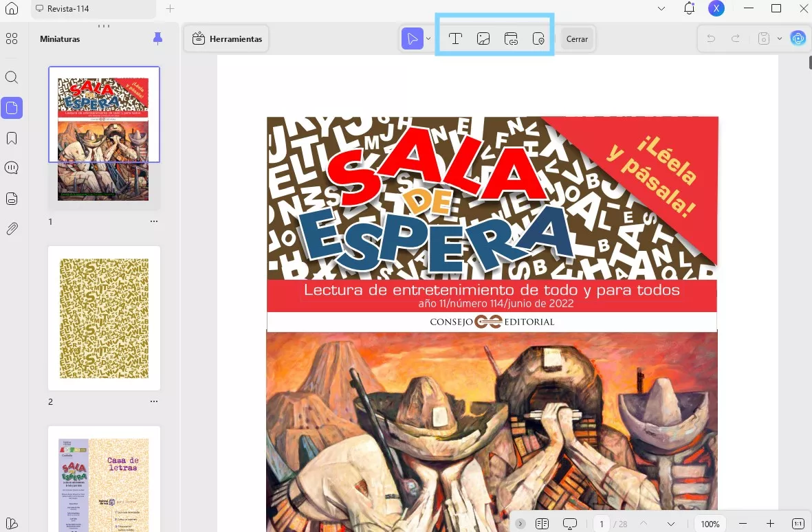Image resolution: width=812 pixels, height=532 pixels.
Task: Click the vertical scrollbar of the document
Action: 810,62
